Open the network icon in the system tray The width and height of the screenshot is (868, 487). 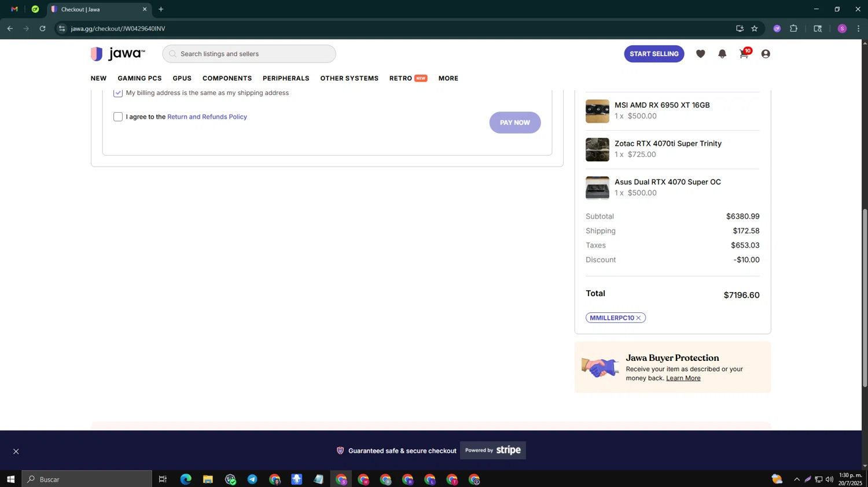click(x=818, y=479)
